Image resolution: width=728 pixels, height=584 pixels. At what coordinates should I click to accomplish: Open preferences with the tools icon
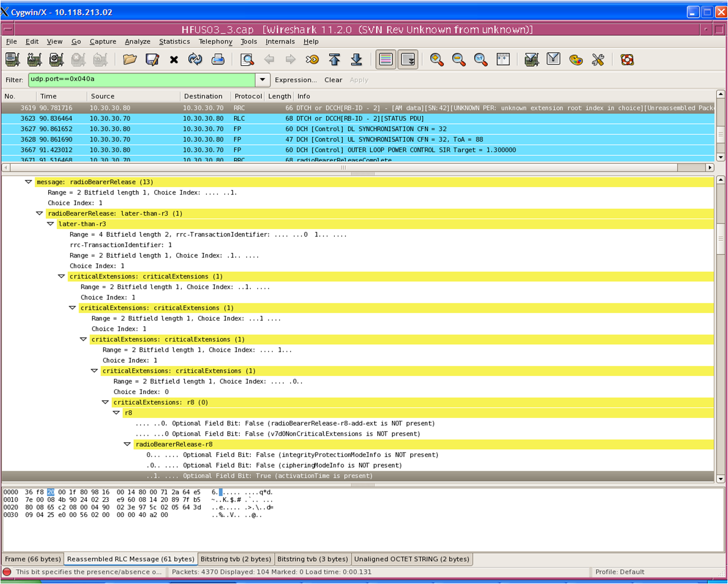point(598,60)
